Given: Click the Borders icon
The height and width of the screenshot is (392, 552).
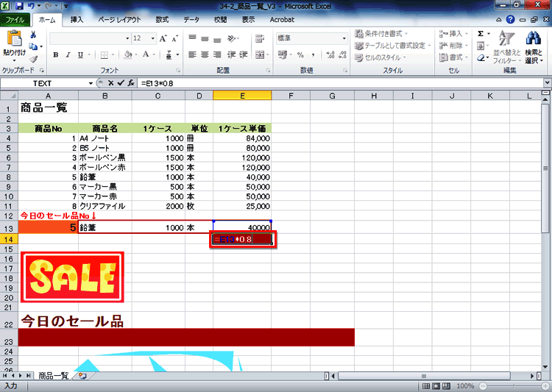Looking at the screenshot, I should pyautogui.click(x=105, y=55).
